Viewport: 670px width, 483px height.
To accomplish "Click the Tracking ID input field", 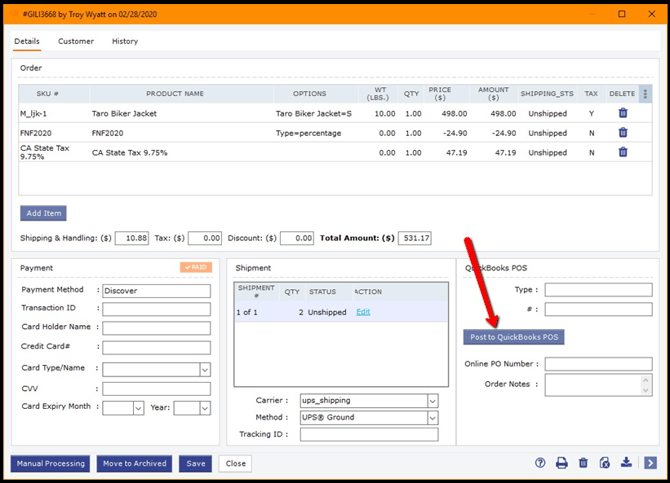I will click(368, 434).
